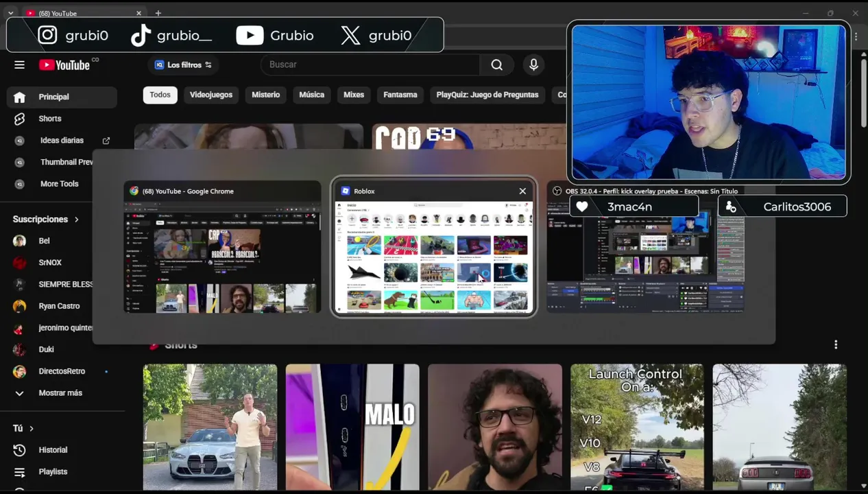Select the Videojuegos filter chip
This screenshot has height=494, width=868.
(x=211, y=95)
